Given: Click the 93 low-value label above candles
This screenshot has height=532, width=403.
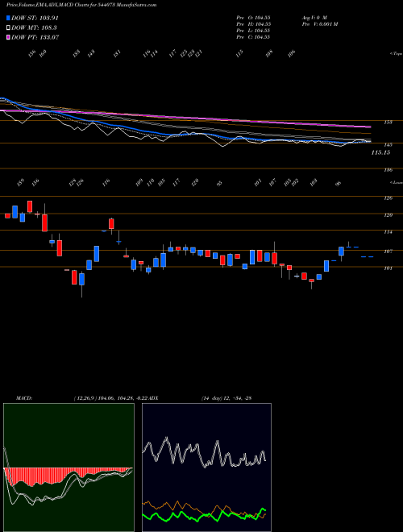Looking at the screenshot, I should pos(220,184).
